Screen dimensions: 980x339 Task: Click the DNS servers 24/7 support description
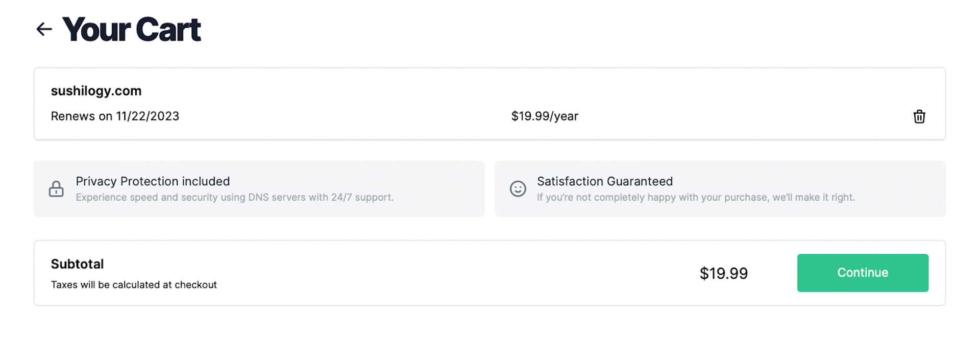pos(234,198)
